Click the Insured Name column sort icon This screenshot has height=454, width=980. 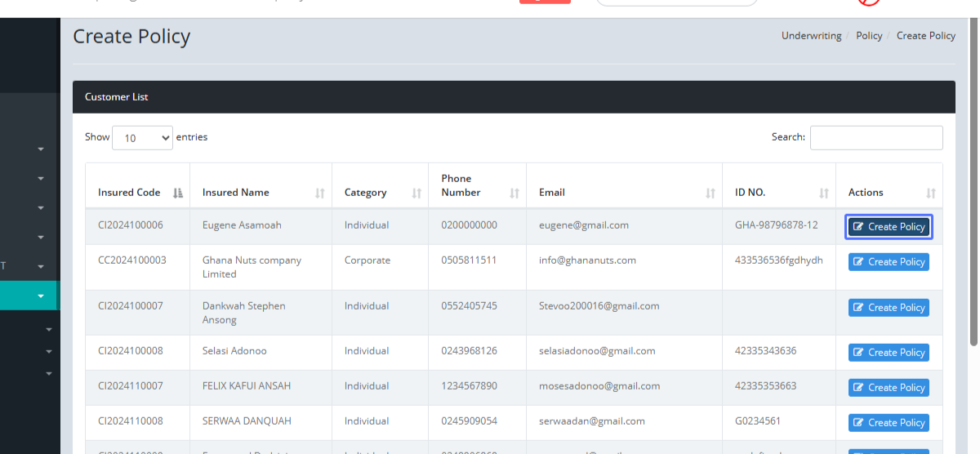(x=319, y=194)
